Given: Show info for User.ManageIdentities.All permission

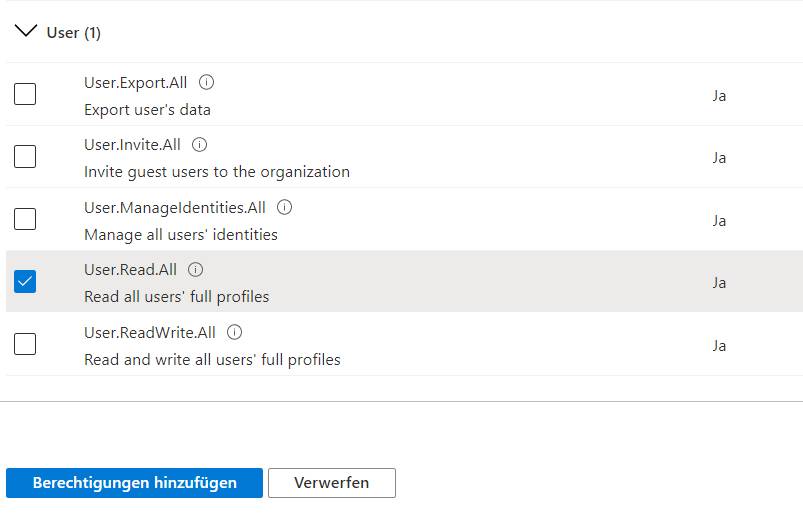Looking at the screenshot, I should pos(284,207).
